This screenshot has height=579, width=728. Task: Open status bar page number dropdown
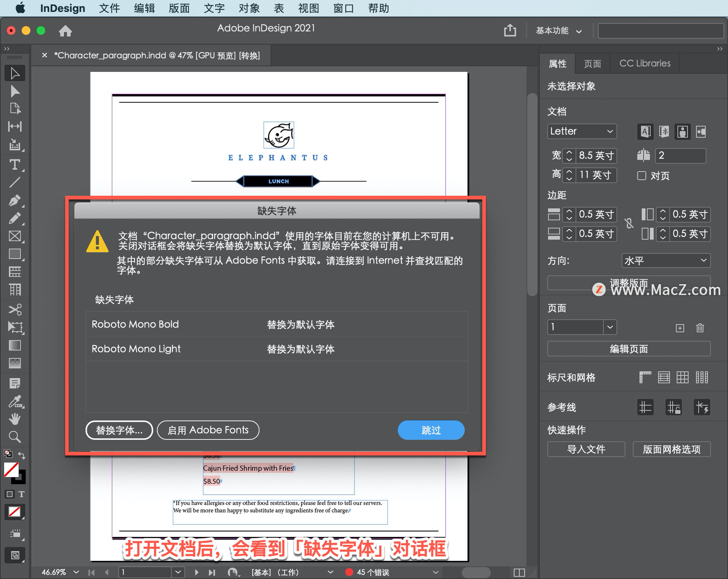tap(178, 572)
